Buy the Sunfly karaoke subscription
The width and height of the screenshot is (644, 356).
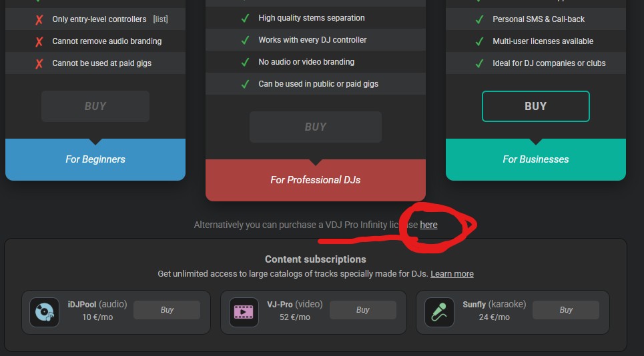click(x=566, y=310)
